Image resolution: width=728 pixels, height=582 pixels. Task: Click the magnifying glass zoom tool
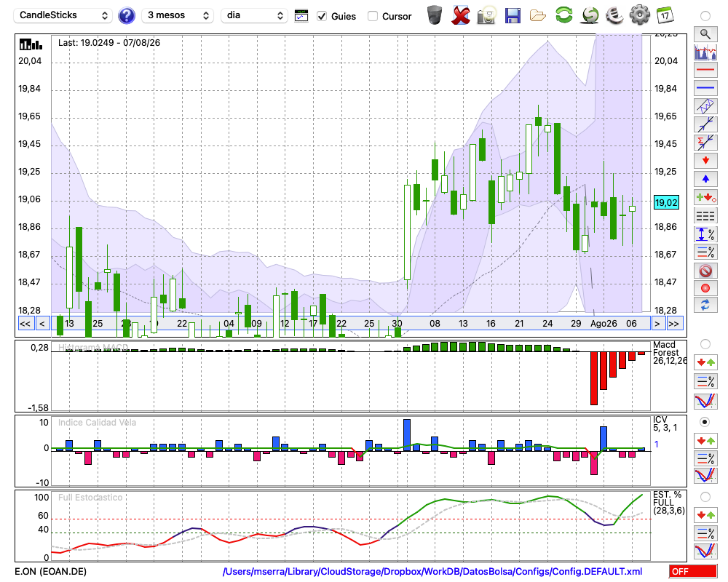point(705,34)
